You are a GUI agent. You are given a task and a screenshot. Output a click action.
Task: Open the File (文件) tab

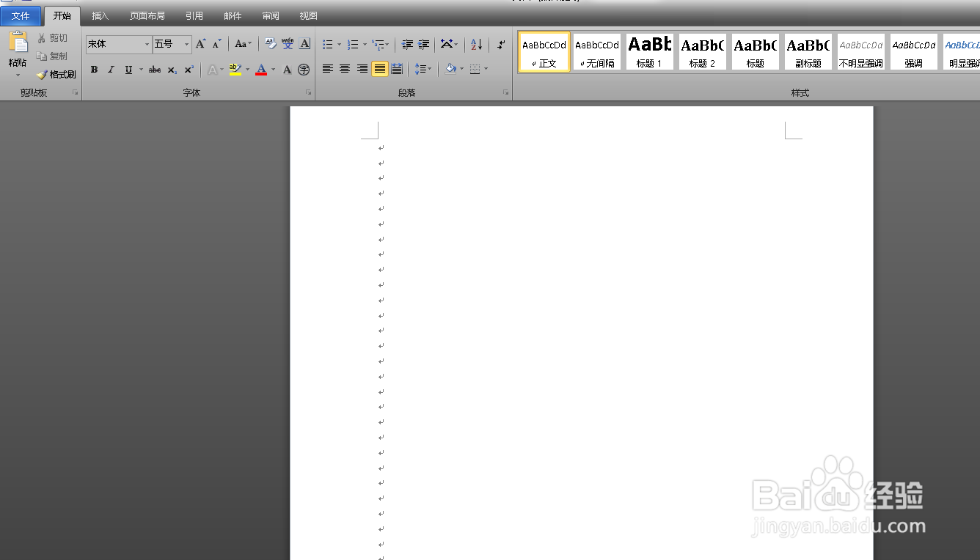pos(21,15)
